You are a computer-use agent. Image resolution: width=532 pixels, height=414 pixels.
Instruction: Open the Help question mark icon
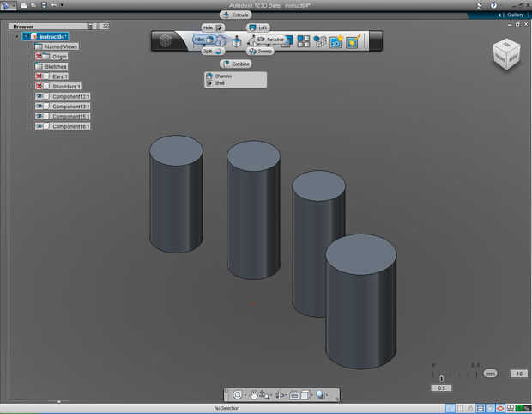click(493, 5)
